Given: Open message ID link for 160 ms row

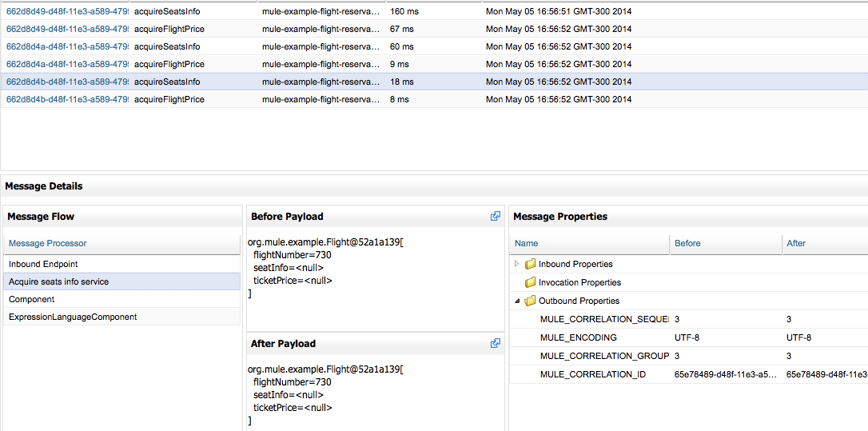Looking at the screenshot, I should [x=67, y=11].
